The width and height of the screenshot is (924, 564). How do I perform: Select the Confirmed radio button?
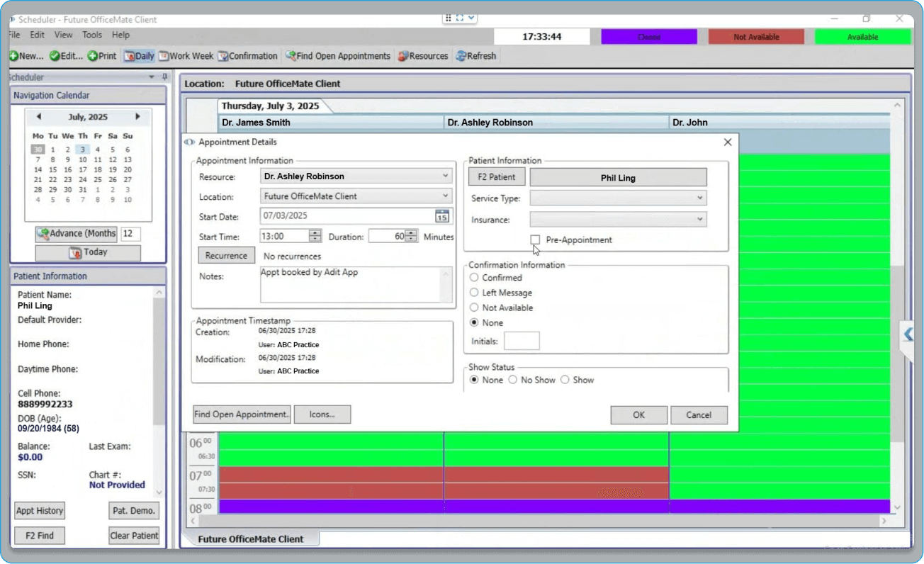point(475,278)
